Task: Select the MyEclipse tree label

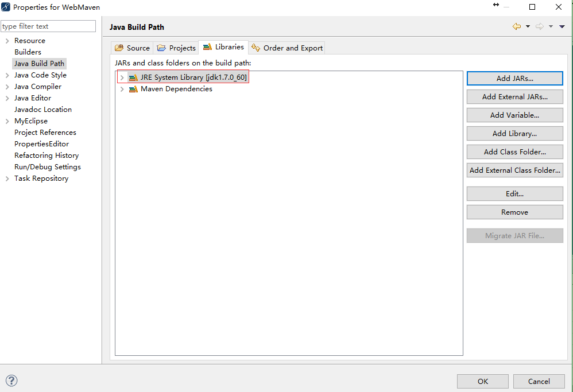Action: click(x=30, y=121)
